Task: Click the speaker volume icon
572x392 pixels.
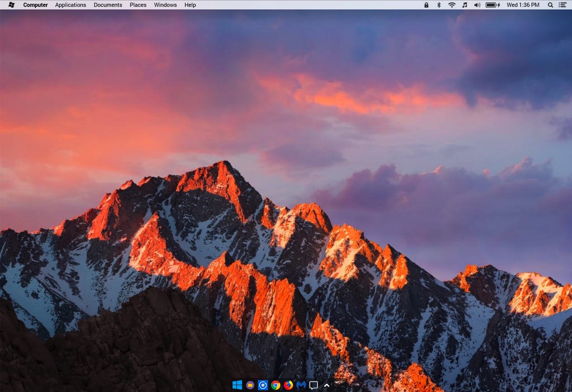Action: click(477, 5)
